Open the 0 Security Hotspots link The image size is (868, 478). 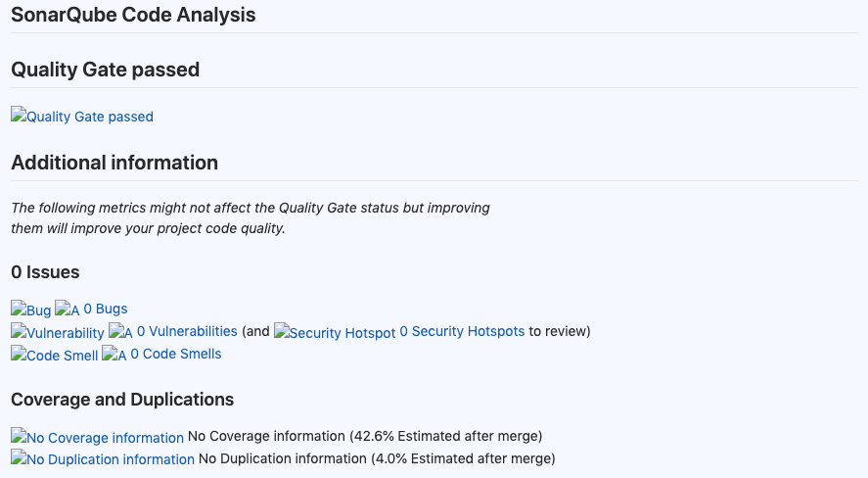coord(462,331)
